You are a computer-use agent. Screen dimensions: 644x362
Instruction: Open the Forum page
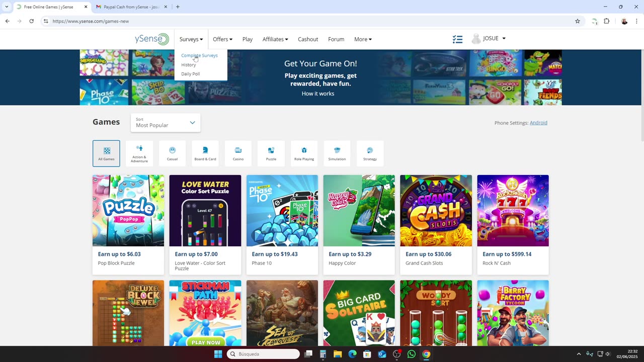[336, 39]
